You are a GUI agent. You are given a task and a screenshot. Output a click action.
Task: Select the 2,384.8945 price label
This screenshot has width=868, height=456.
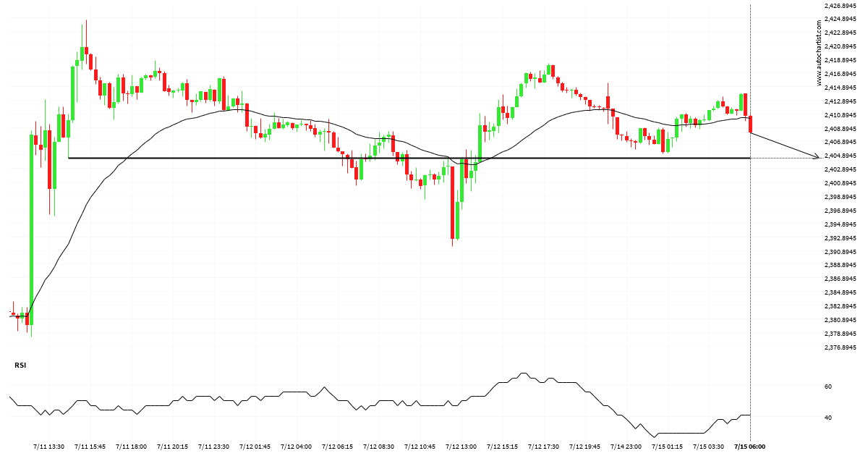tap(840, 293)
